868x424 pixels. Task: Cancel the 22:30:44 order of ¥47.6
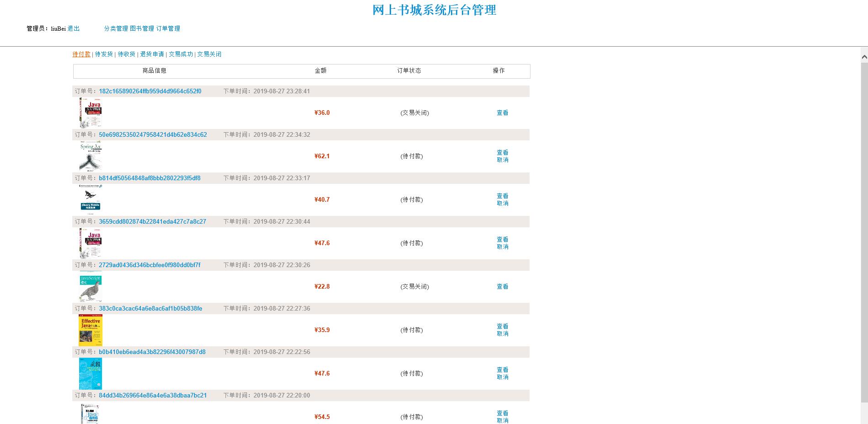pos(503,247)
